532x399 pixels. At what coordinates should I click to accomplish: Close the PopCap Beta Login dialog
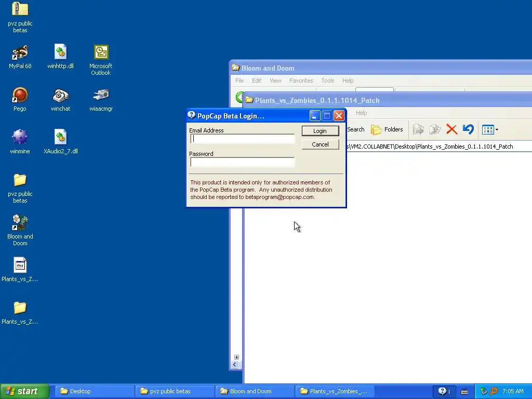point(339,116)
